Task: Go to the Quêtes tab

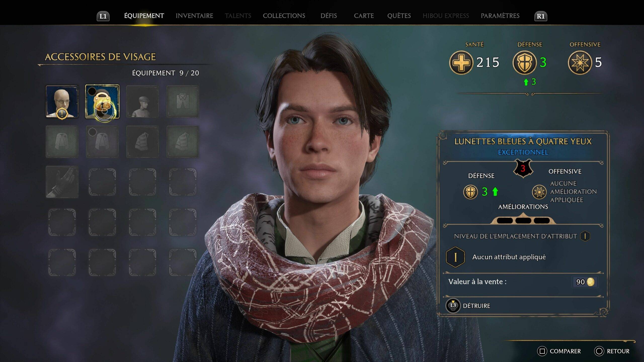Action: pos(399,16)
